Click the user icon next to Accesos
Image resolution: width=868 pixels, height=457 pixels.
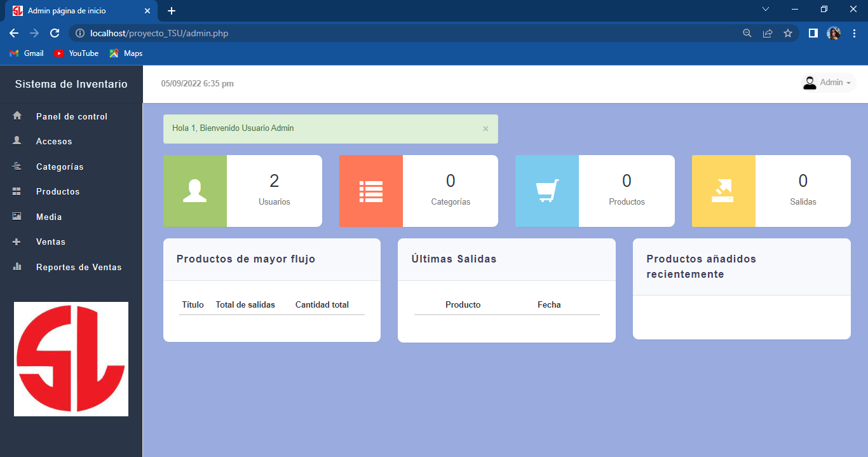pos(17,141)
